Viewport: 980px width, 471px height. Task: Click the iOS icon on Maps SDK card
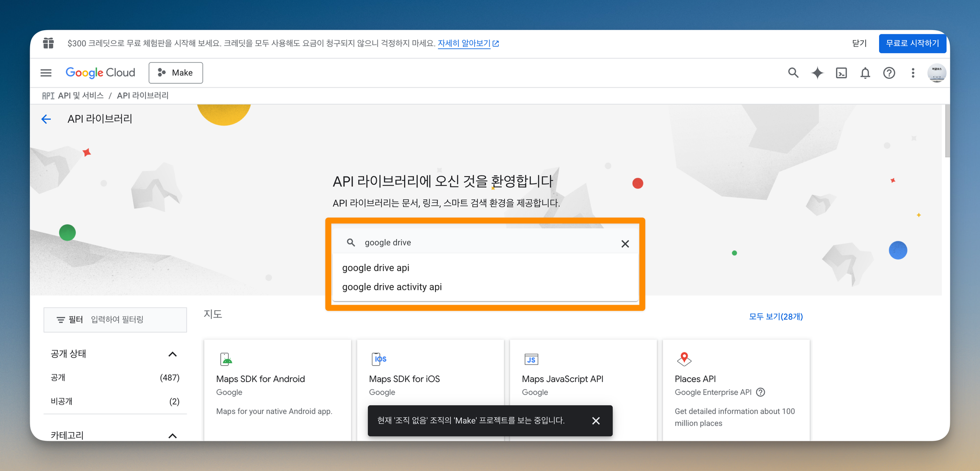click(x=379, y=359)
